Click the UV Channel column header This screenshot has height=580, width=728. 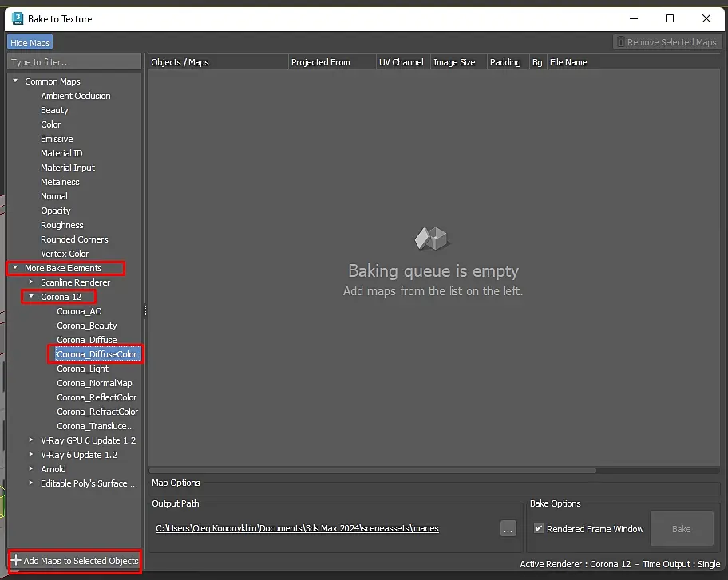tap(403, 62)
